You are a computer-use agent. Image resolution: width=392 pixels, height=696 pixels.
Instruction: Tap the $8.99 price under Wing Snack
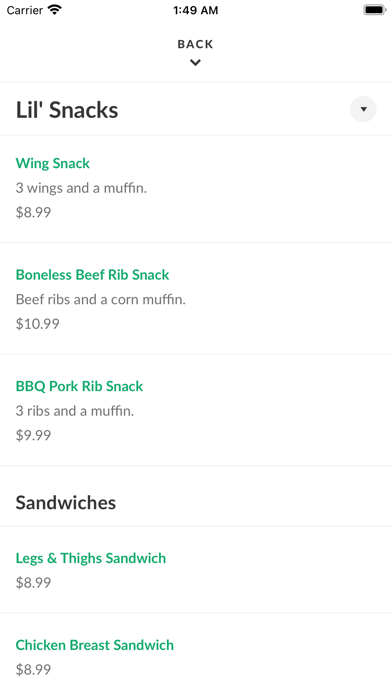pos(33,212)
